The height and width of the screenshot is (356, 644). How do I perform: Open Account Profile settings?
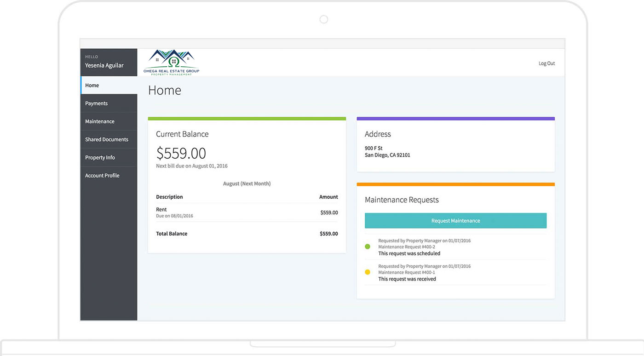click(109, 175)
